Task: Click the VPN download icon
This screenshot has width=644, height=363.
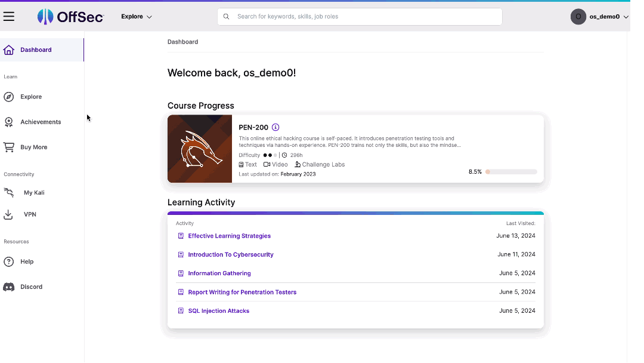Action: tap(9, 214)
